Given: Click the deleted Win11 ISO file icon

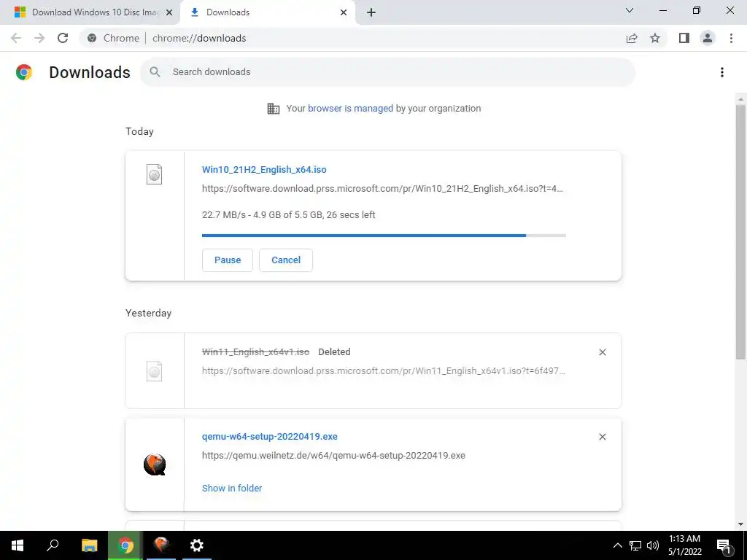Looking at the screenshot, I should pos(155,371).
